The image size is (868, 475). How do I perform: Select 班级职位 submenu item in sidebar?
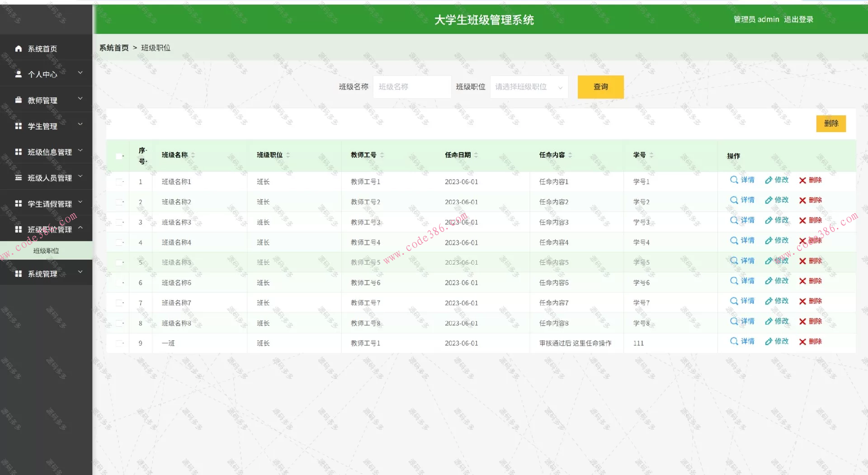pyautogui.click(x=46, y=250)
